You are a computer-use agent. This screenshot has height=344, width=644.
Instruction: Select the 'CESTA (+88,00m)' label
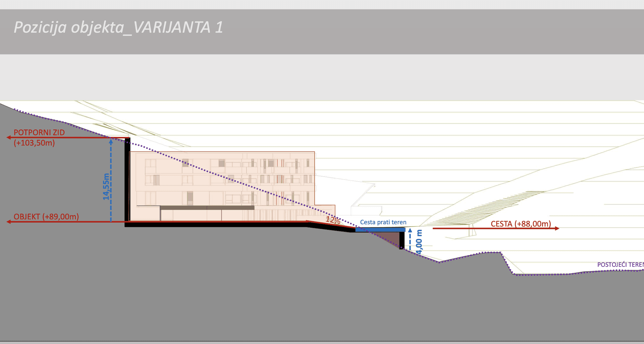click(x=521, y=224)
